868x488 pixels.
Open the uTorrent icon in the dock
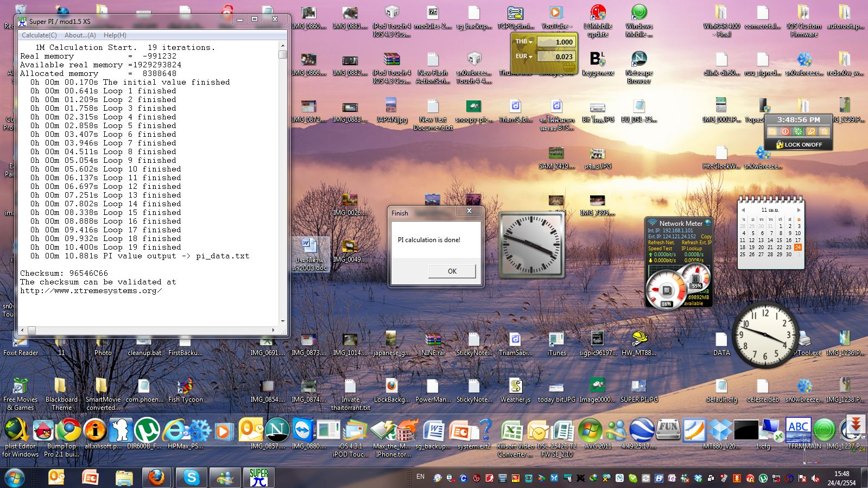147,430
